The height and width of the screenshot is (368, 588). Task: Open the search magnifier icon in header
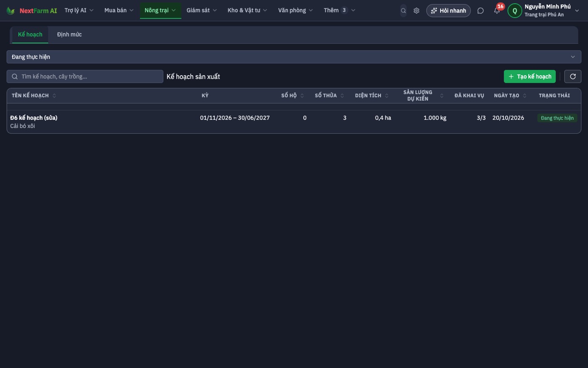point(403,11)
